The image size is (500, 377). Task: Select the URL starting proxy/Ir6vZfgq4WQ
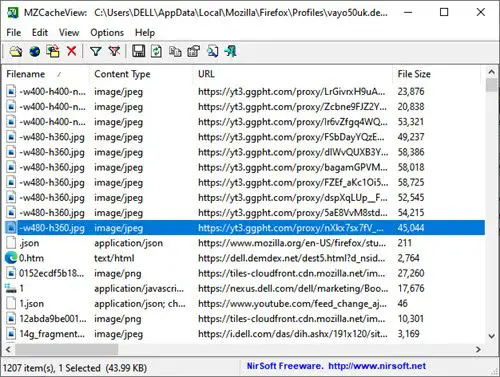[x=293, y=122]
